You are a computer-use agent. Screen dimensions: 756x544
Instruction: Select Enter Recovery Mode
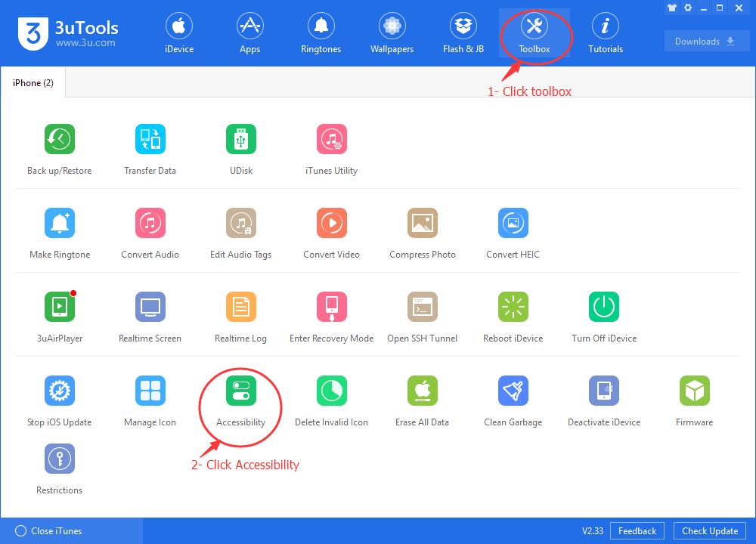point(332,307)
